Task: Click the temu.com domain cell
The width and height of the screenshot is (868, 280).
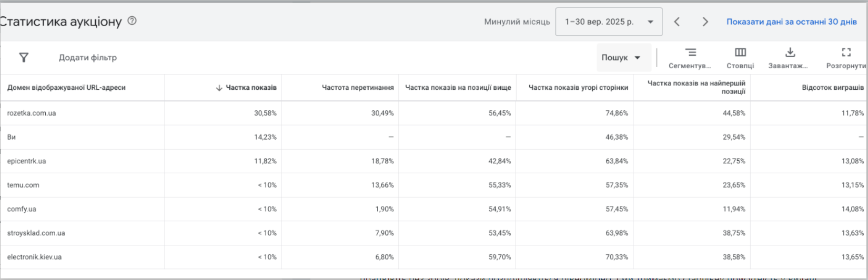Action: [23, 185]
